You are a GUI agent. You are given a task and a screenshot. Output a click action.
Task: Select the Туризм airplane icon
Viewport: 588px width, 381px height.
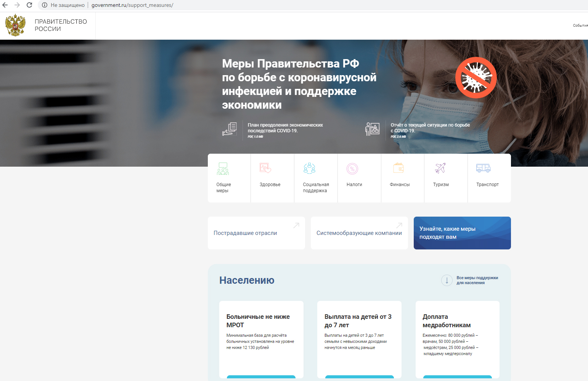[x=440, y=168]
